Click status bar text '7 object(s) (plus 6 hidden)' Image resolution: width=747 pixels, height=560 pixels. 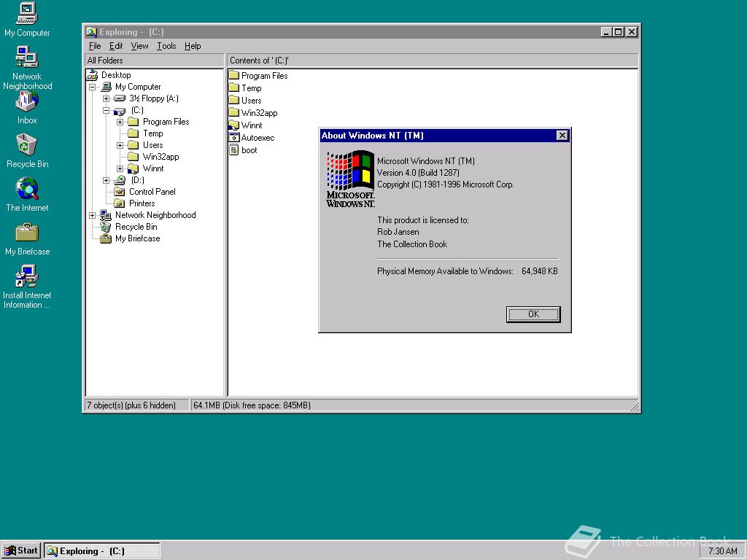pyautogui.click(x=131, y=405)
